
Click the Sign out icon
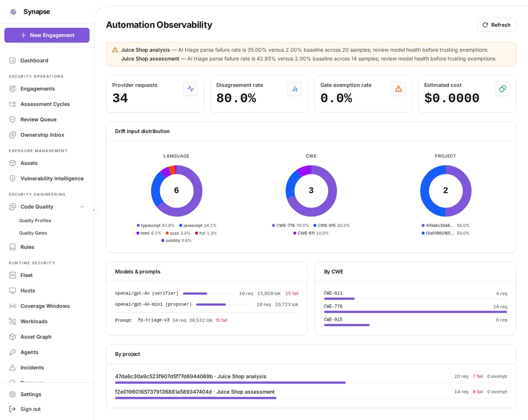tap(12, 409)
